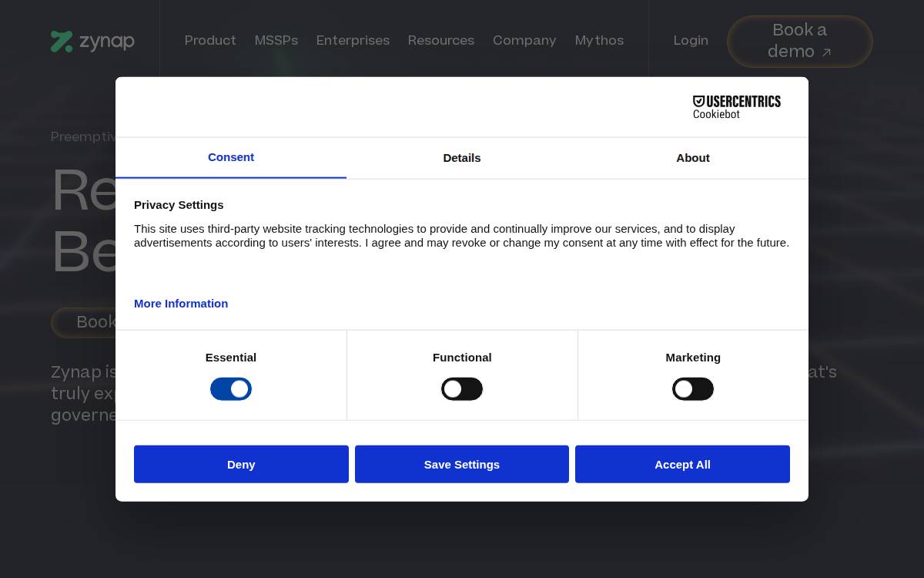Open the Resources menu
This screenshot has height=578, width=924.
coord(441,41)
